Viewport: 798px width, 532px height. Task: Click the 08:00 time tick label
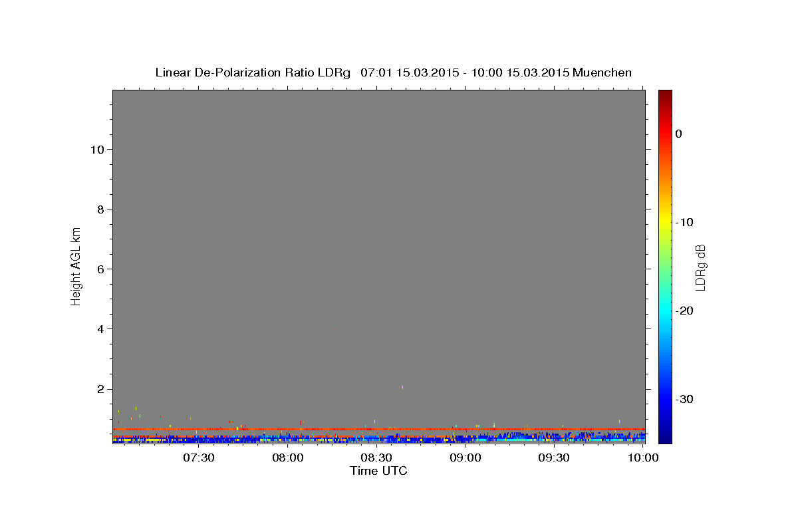(288, 458)
